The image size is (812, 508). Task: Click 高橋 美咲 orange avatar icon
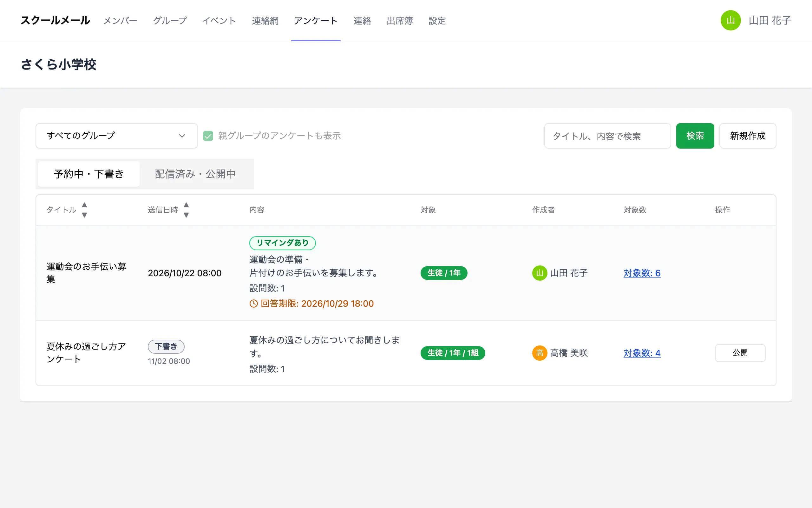[x=540, y=353]
